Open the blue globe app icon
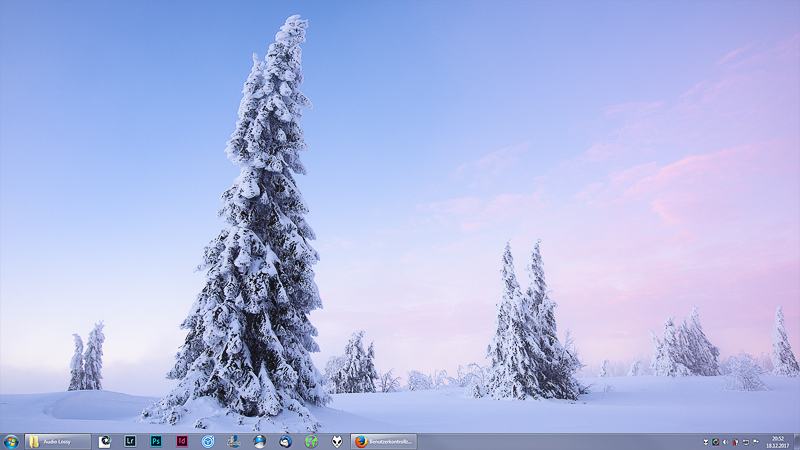This screenshot has height=450, width=800. pyautogui.click(x=260, y=441)
